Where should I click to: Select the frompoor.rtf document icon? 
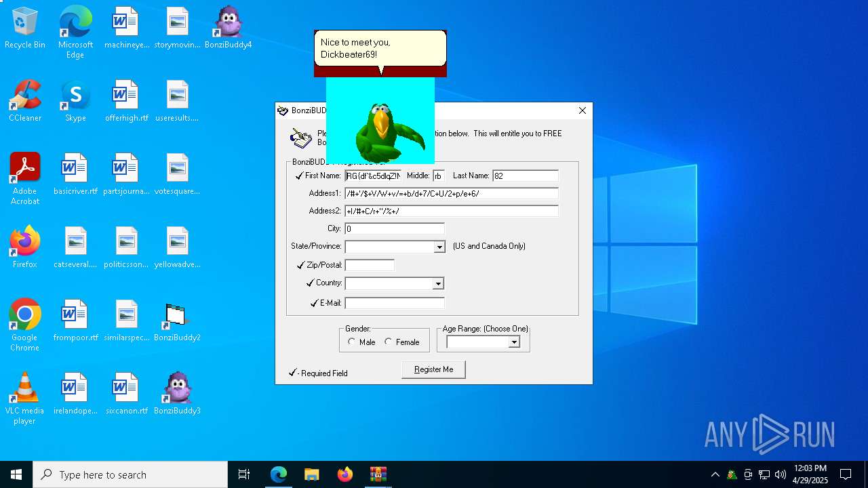(x=75, y=321)
